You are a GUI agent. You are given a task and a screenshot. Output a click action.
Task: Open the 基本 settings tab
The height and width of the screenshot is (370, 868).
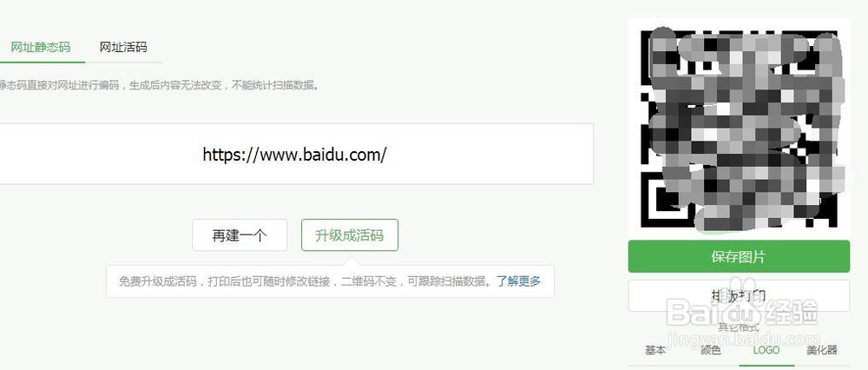(x=655, y=350)
